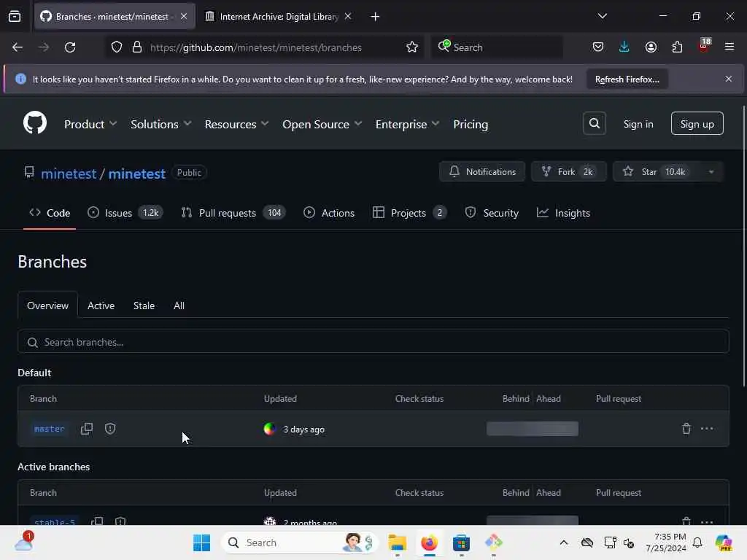Copy the master branch name
The height and width of the screenshot is (560, 747).
point(87,429)
